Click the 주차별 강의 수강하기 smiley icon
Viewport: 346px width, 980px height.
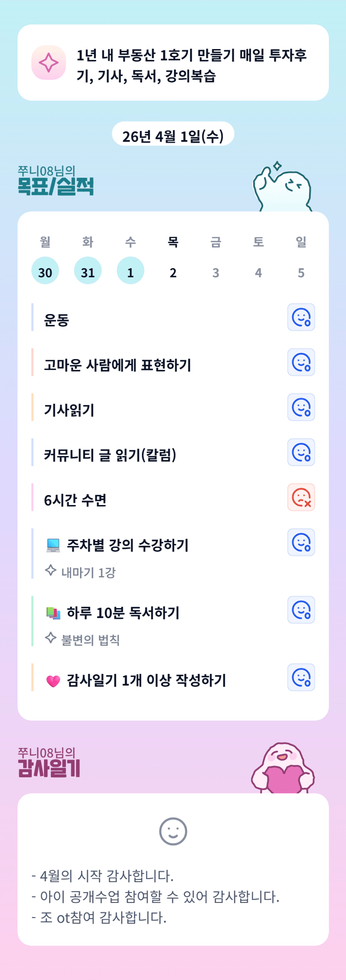tap(301, 542)
